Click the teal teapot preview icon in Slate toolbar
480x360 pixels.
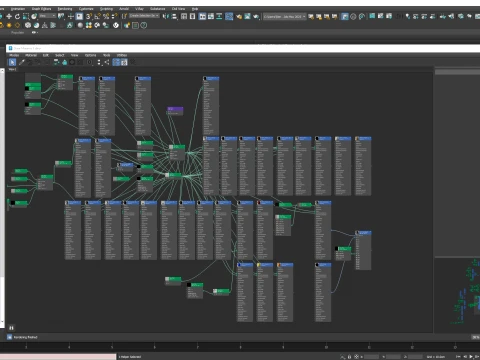pyautogui.click(x=64, y=62)
